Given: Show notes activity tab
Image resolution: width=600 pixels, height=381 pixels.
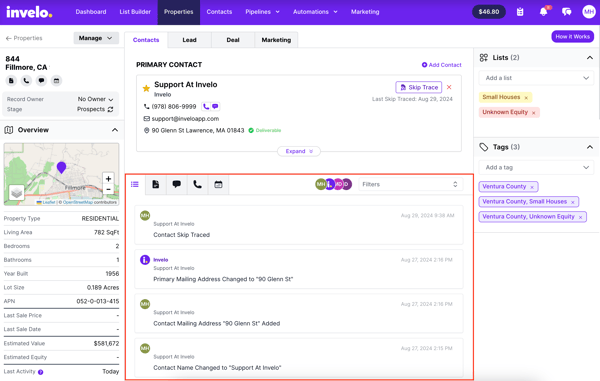Looking at the screenshot, I should 156,184.
